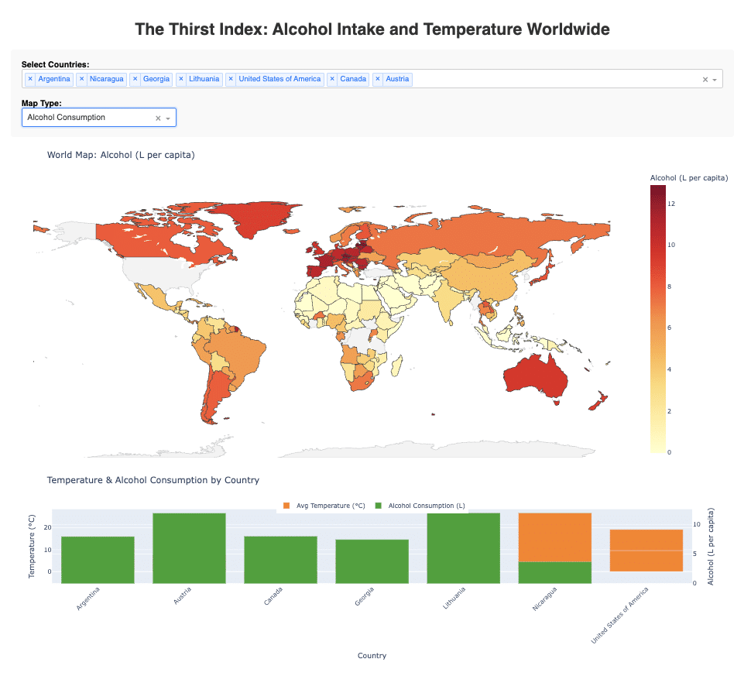Viewport: 751px width, 700px height.
Task: Clear all selected countries
Action: [x=705, y=79]
